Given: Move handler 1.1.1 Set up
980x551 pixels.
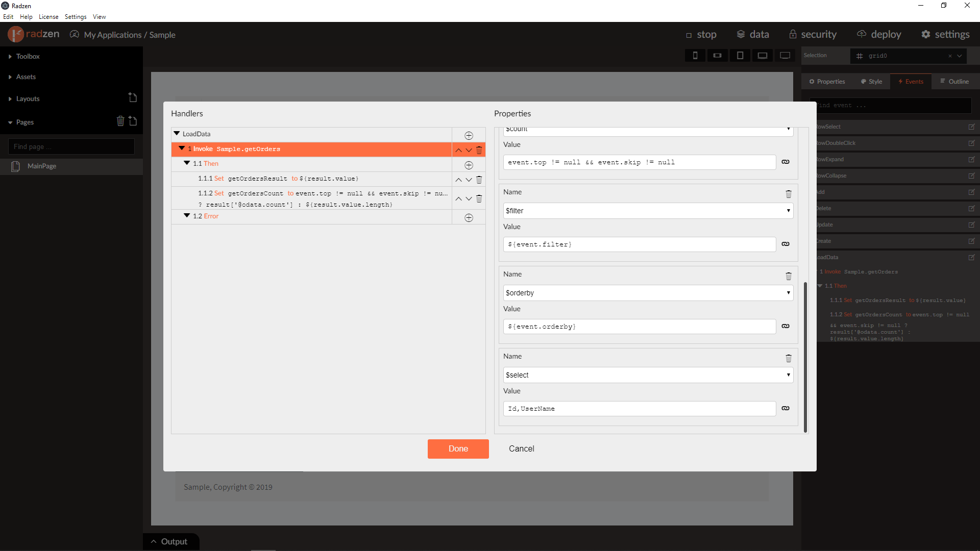Looking at the screenshot, I should tap(458, 180).
